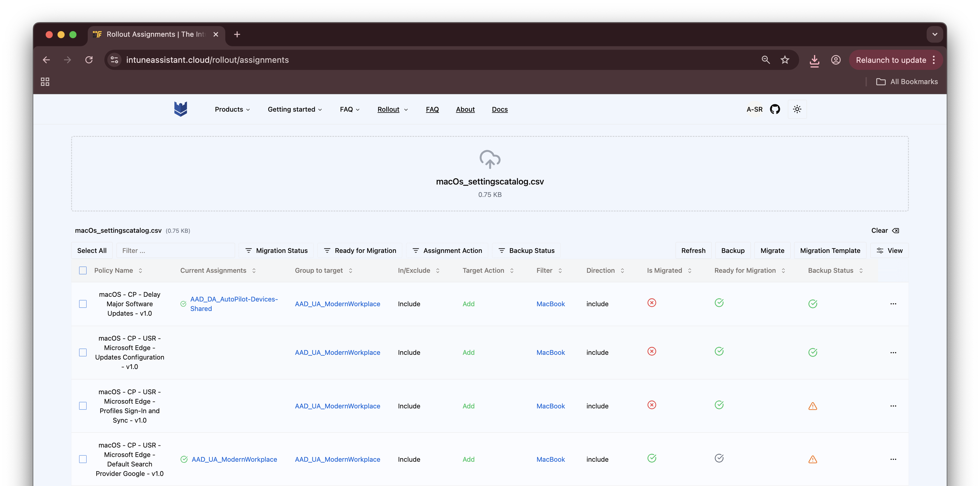Open the GitHub repository icon
The width and height of the screenshot is (980, 486).
pyautogui.click(x=775, y=110)
